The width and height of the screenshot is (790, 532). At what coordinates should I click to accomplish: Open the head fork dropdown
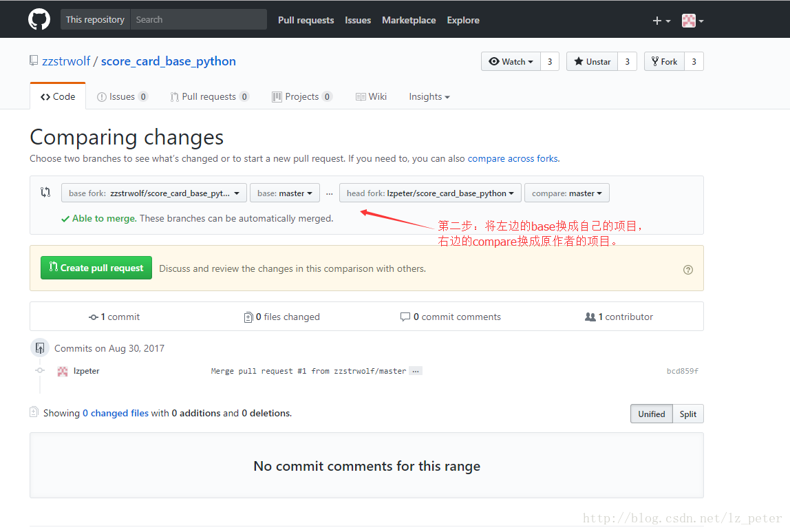pos(430,193)
